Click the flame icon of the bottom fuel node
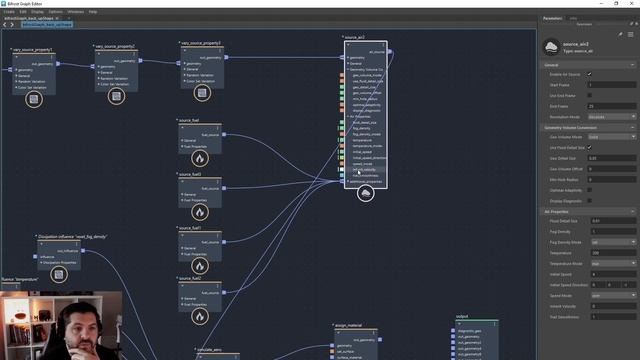The height and width of the screenshot is (360, 640). point(200,316)
